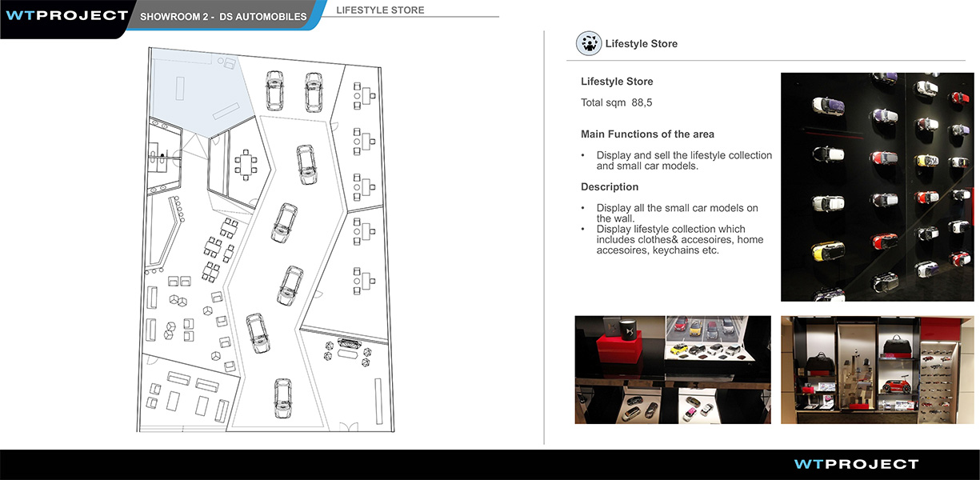Click the meeting table with chairs on floor plan

click(x=246, y=163)
